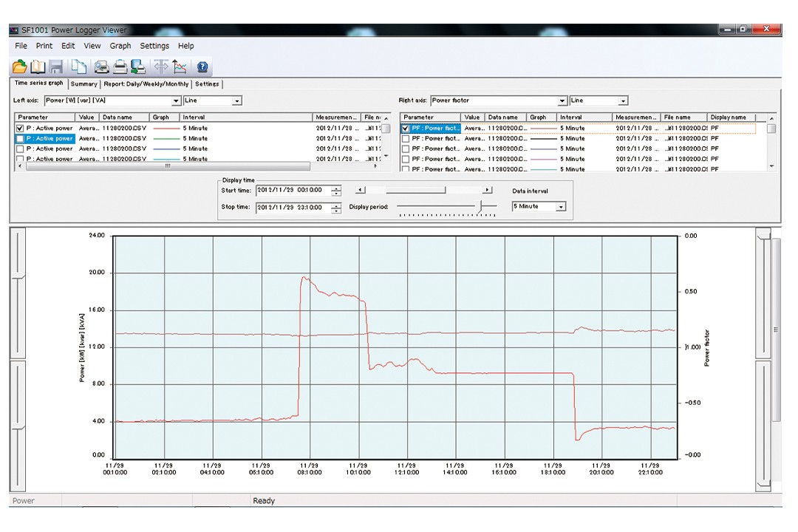Open the View menu
798x532 pixels.
click(92, 46)
